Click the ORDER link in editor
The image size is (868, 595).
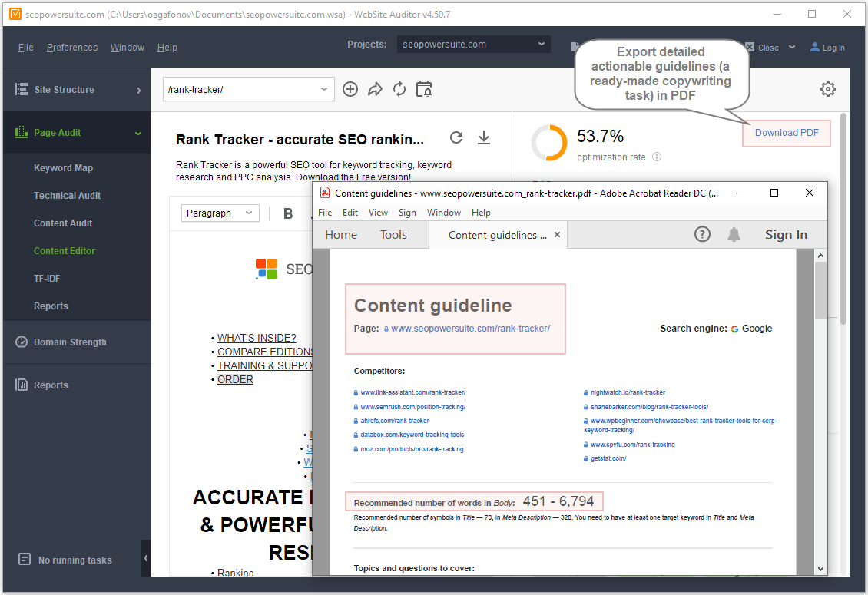tap(235, 380)
